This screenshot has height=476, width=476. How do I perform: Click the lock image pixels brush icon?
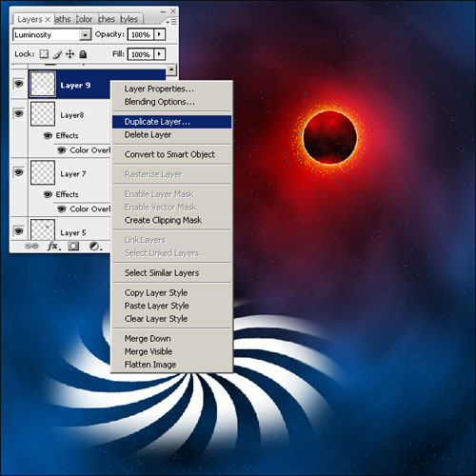pos(57,54)
